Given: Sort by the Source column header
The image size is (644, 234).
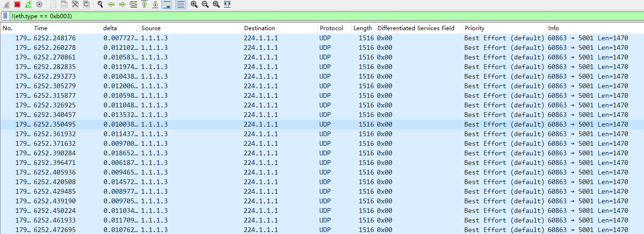Looking at the screenshot, I should pos(190,28).
